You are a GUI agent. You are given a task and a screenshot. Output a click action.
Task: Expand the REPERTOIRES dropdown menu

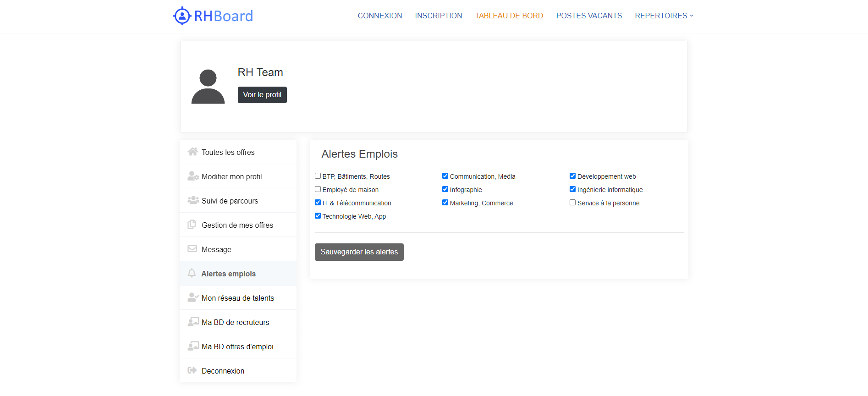(664, 16)
